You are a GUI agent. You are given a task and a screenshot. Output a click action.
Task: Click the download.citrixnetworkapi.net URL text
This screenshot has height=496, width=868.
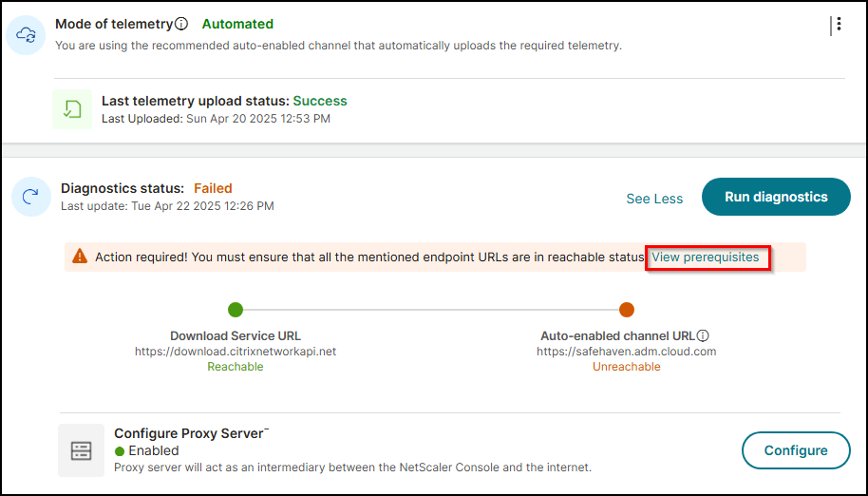tap(236, 352)
